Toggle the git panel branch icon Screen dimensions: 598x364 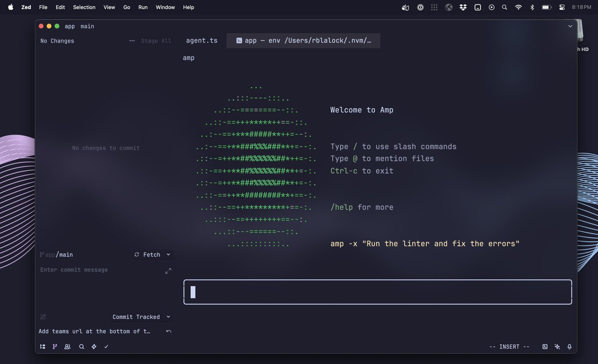click(x=55, y=347)
